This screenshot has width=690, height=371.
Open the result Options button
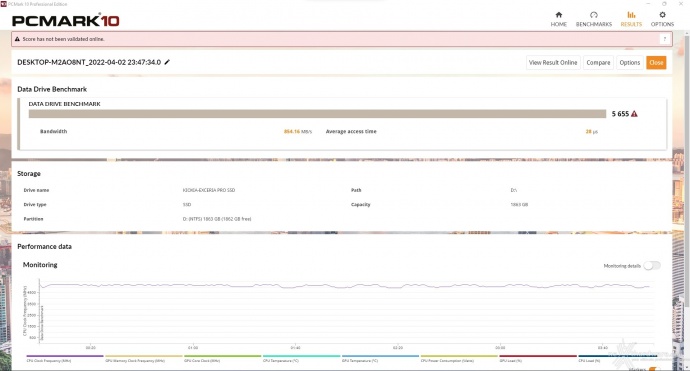point(629,62)
